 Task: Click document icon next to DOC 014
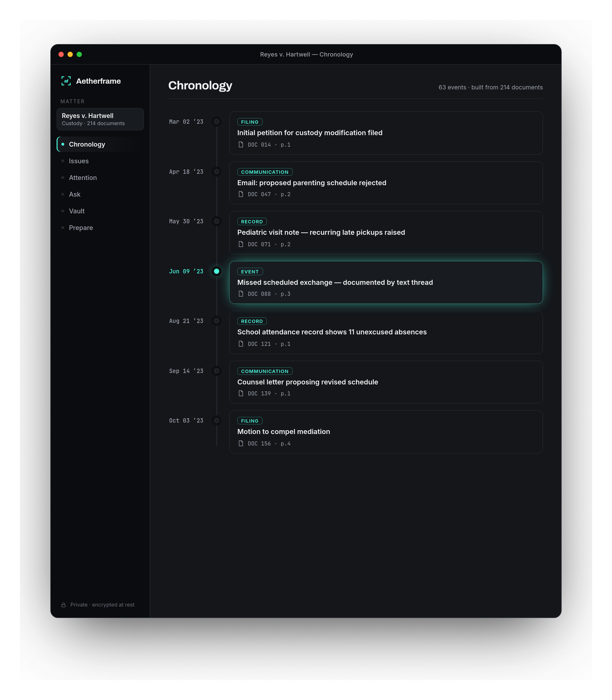(241, 144)
